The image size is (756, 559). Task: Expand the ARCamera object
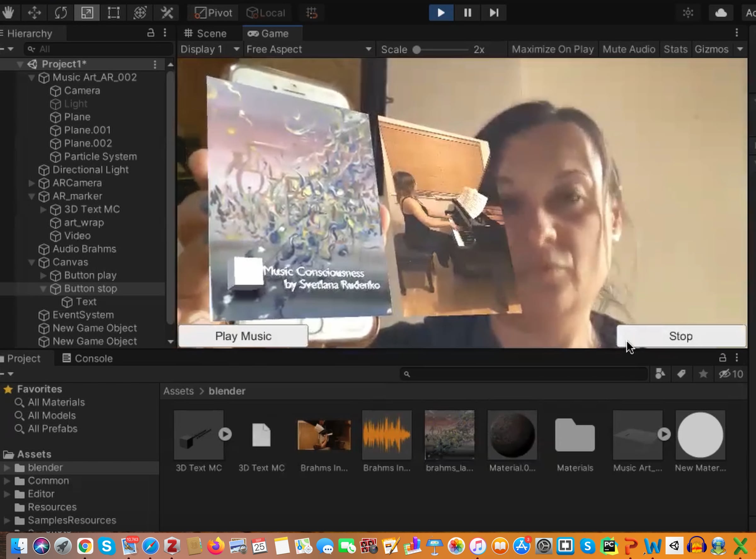click(31, 183)
